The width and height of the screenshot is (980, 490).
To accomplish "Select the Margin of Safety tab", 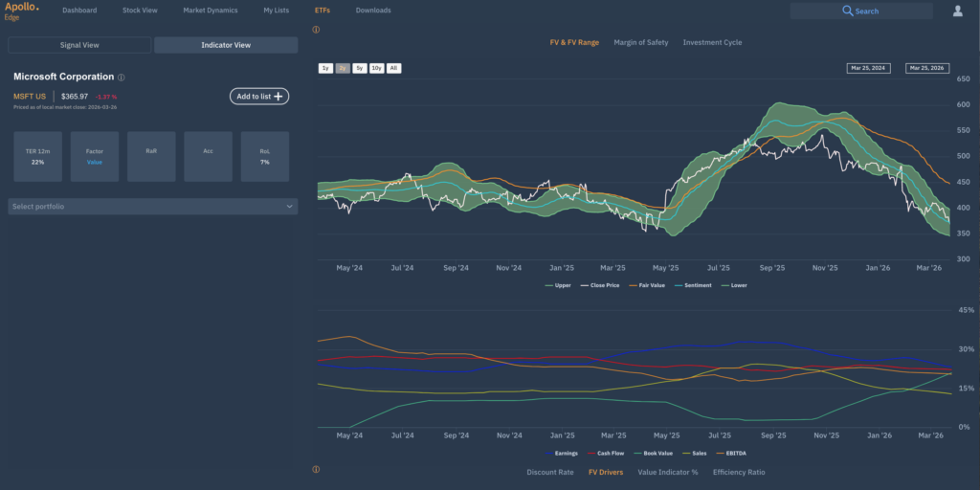I will pyautogui.click(x=641, y=43).
